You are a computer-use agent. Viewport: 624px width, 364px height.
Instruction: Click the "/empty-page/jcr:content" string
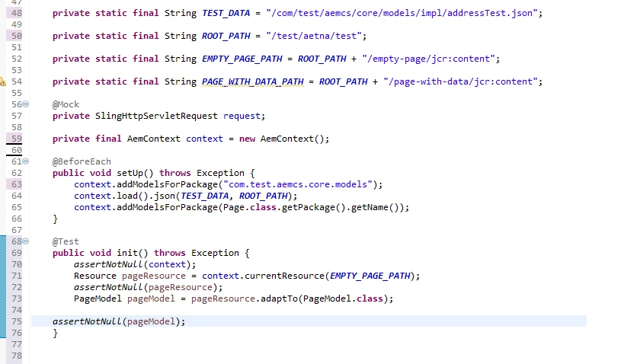tap(428, 59)
